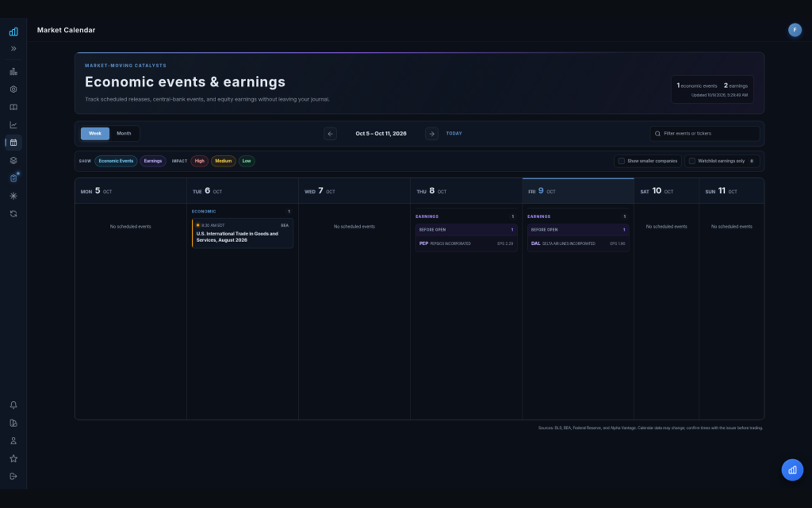Open the line chart analytics icon
The image size is (812, 508).
point(14,125)
